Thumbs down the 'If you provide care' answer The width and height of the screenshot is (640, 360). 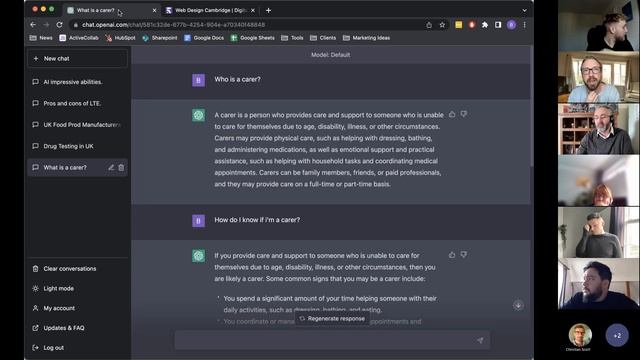point(464,255)
